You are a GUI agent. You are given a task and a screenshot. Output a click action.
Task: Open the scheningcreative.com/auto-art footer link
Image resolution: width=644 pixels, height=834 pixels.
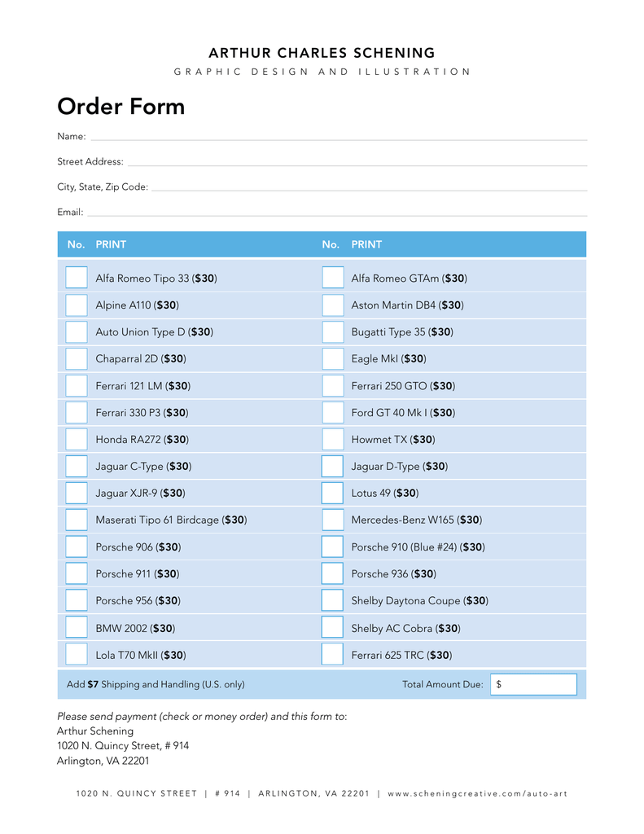point(478,793)
